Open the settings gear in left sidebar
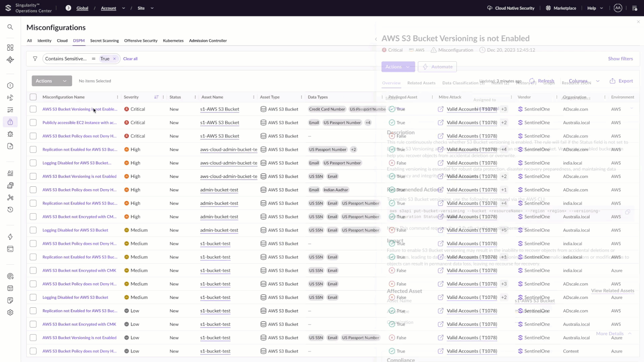The height and width of the screenshot is (362, 644). pos(10,312)
